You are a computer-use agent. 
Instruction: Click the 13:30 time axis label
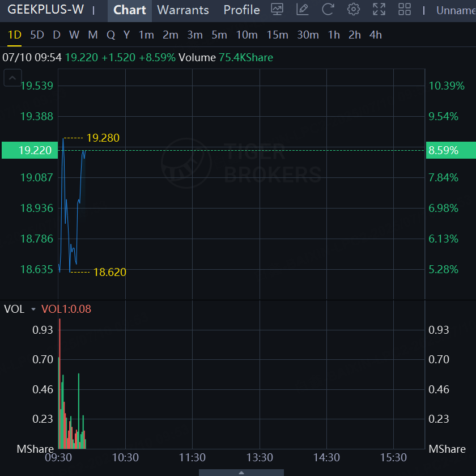tap(260, 457)
